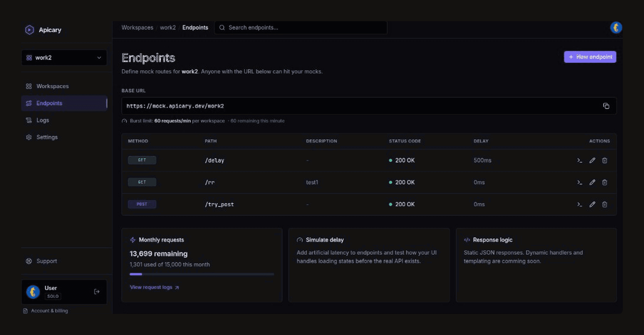Copy the base URL
This screenshot has height=335, width=644.
pyautogui.click(x=606, y=106)
